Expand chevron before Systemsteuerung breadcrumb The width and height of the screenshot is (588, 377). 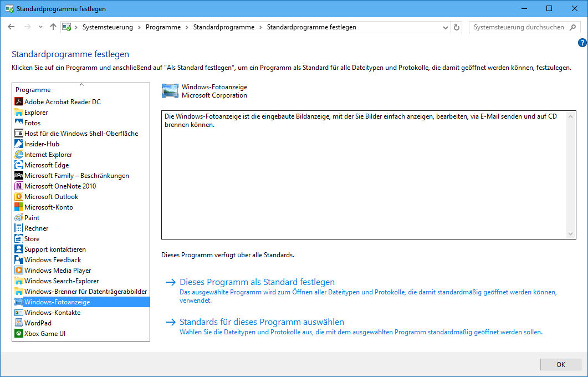coord(76,27)
